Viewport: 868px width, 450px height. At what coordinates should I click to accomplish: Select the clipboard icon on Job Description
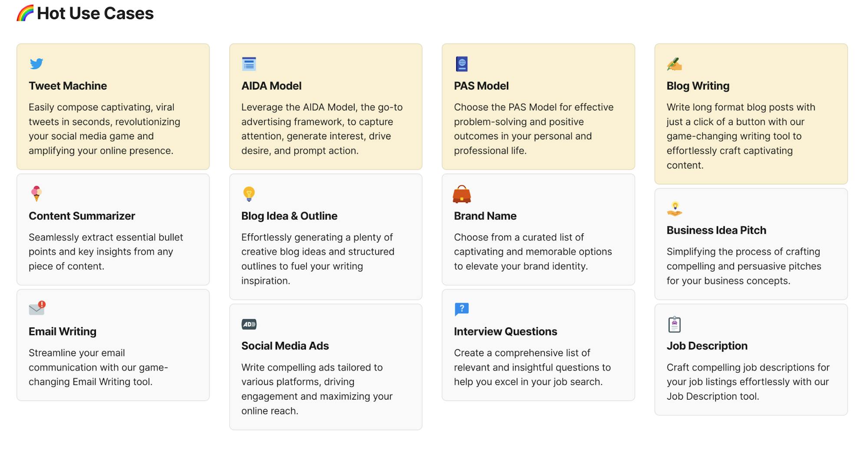click(674, 324)
